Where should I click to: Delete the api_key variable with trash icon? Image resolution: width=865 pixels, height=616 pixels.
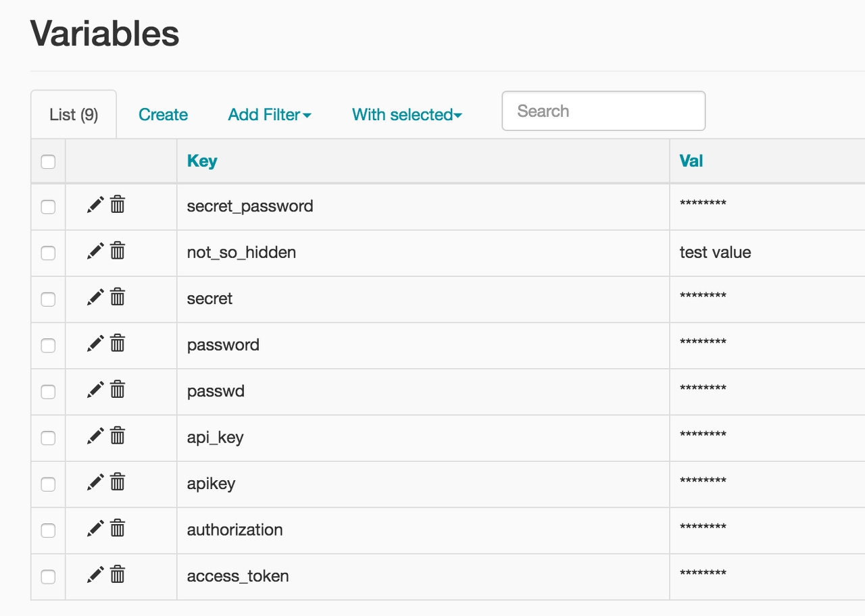(x=118, y=435)
